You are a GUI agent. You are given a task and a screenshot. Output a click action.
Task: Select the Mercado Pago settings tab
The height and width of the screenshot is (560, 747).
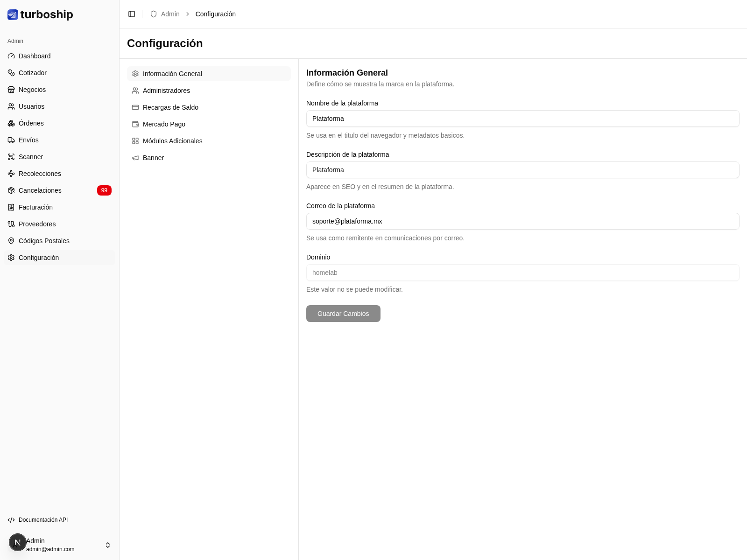tap(164, 124)
